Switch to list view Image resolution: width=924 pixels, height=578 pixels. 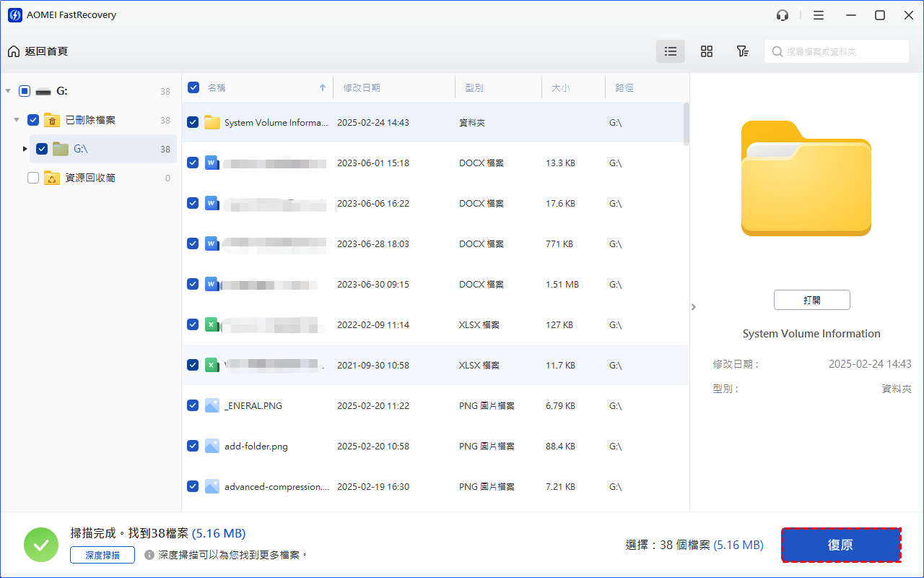pyautogui.click(x=671, y=51)
